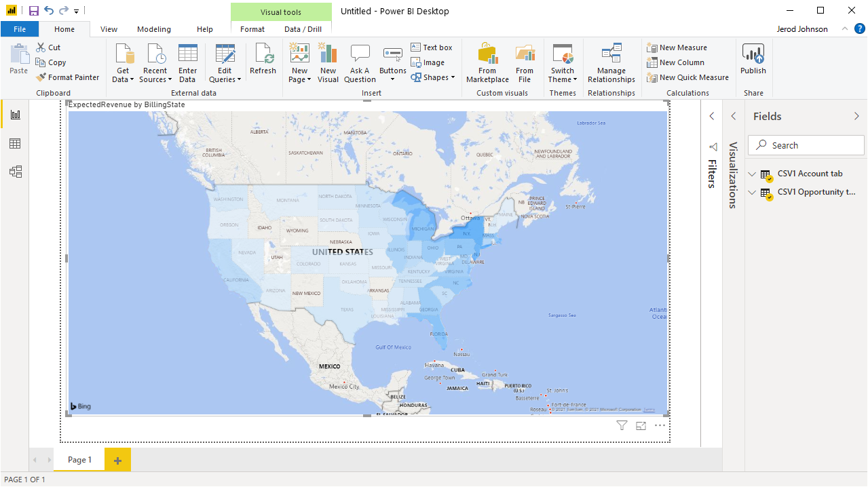Screen dimensions: 868x487
Task: Expand the Filters pane
Action: [x=712, y=116]
